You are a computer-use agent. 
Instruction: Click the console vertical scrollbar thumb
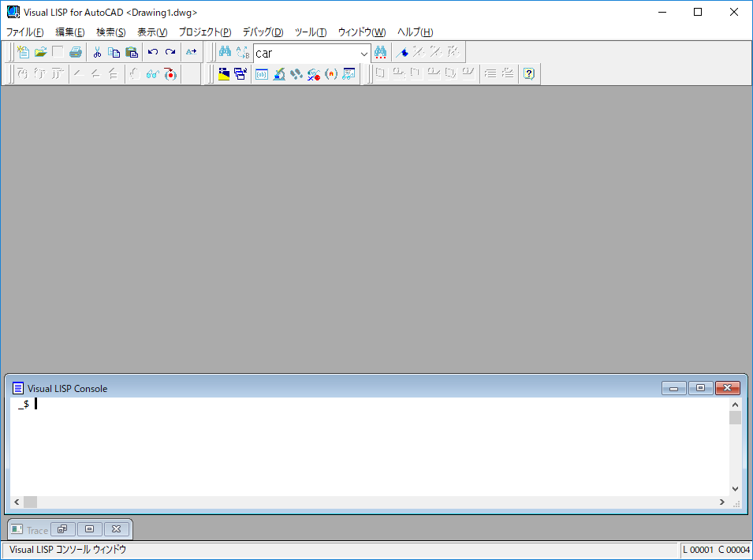(x=735, y=418)
